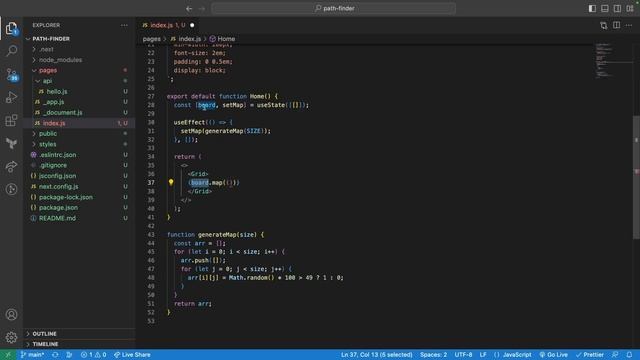Collapse the api folder
Screen dimensions: 640x360
[80, 81]
